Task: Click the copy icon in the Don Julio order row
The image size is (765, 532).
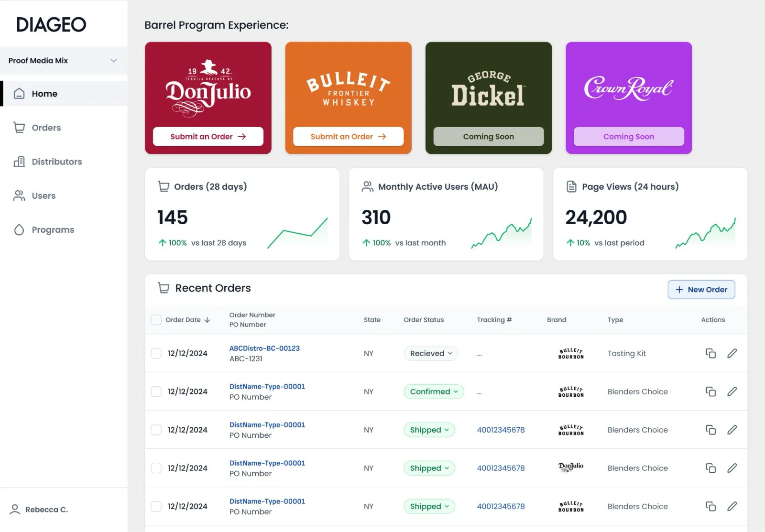Action: click(x=711, y=468)
